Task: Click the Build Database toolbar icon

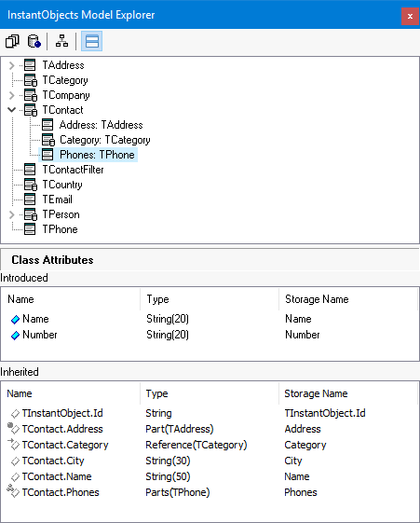Action: (34, 41)
